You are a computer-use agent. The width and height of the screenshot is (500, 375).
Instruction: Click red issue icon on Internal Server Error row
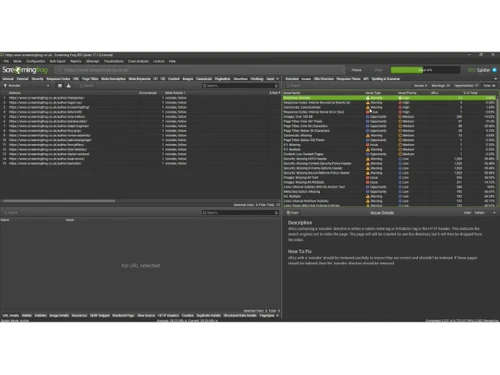click(368, 112)
